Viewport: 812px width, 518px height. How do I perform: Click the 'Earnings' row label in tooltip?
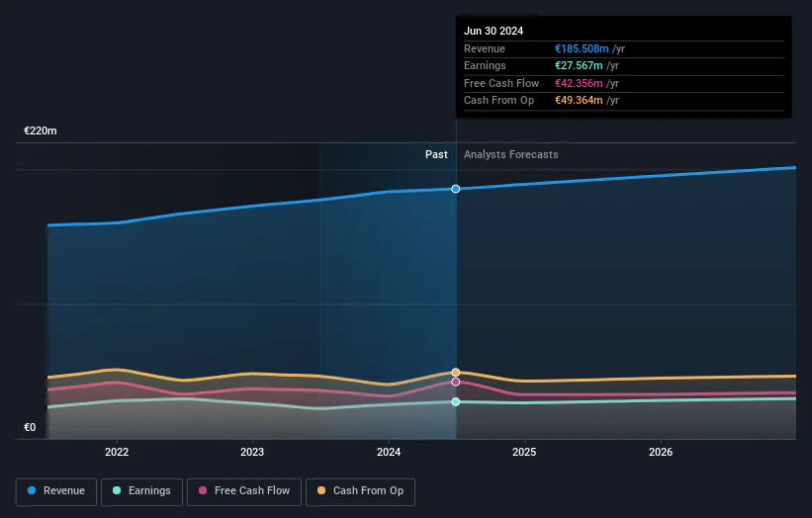point(485,65)
